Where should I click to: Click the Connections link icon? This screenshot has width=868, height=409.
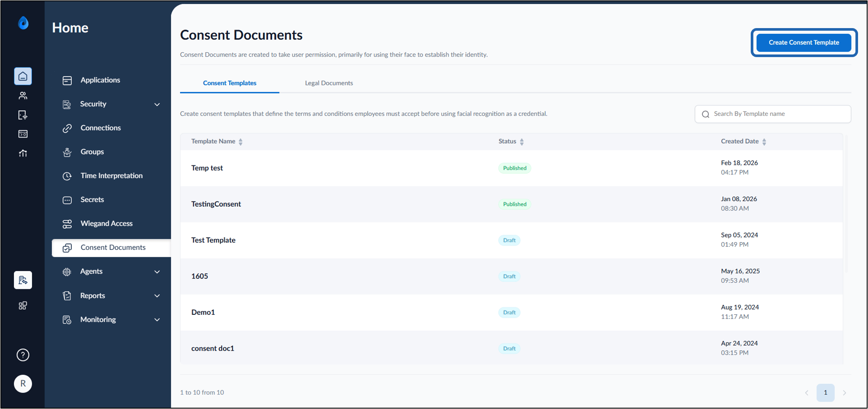coord(67,128)
